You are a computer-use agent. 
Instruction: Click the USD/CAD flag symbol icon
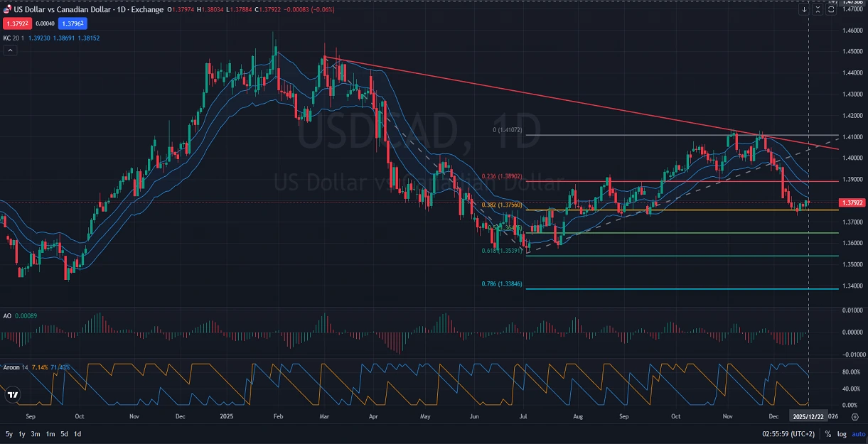7,9
